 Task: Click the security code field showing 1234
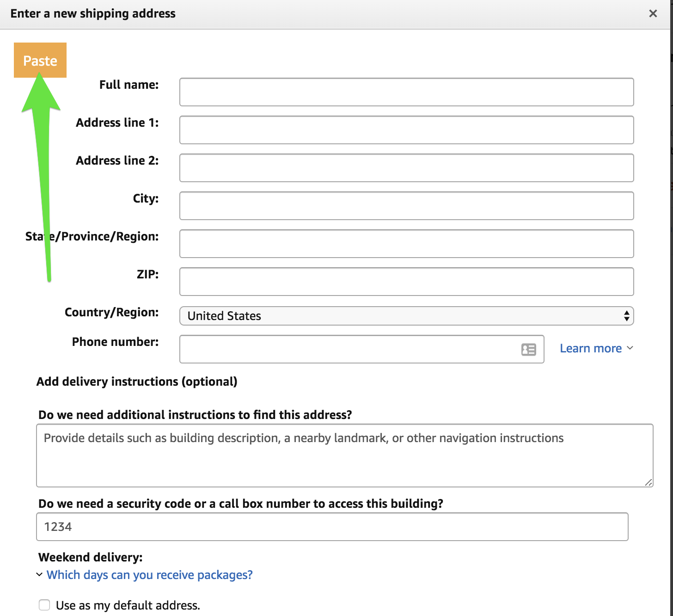point(332,527)
